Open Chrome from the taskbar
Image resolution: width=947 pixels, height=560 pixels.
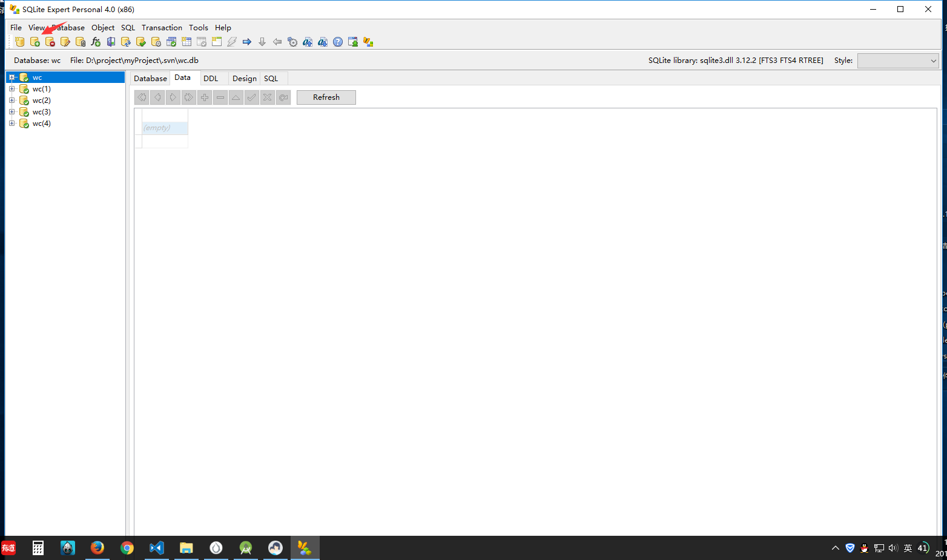click(x=127, y=548)
